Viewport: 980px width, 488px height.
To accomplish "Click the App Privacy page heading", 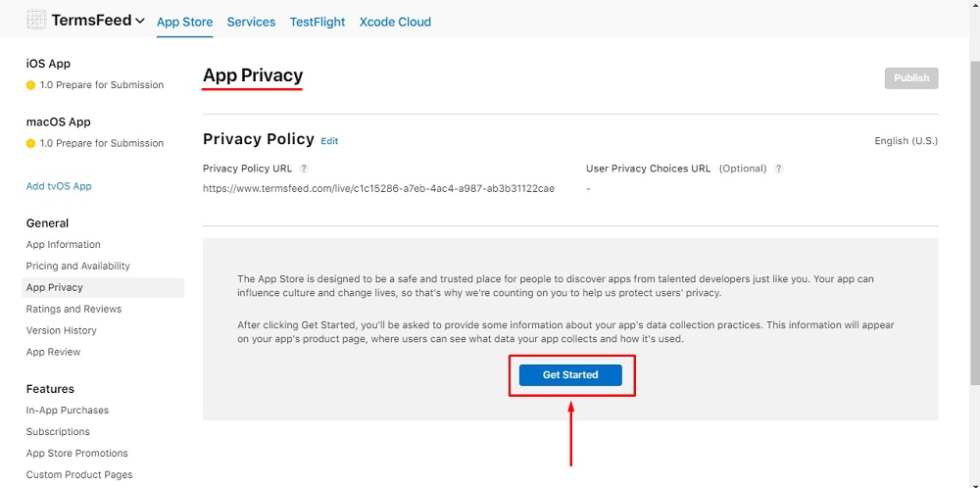I will click(253, 75).
